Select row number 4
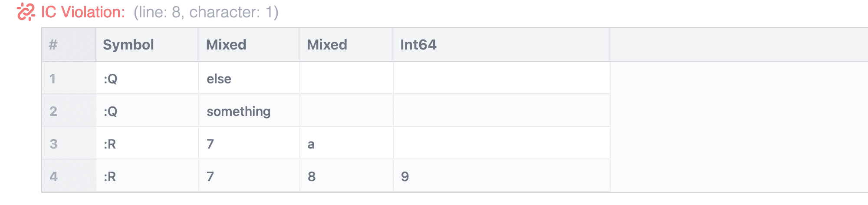 click(x=53, y=176)
